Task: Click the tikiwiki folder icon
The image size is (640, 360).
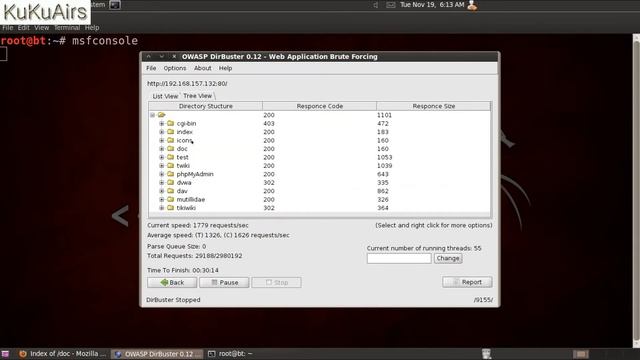Action: coord(171,208)
